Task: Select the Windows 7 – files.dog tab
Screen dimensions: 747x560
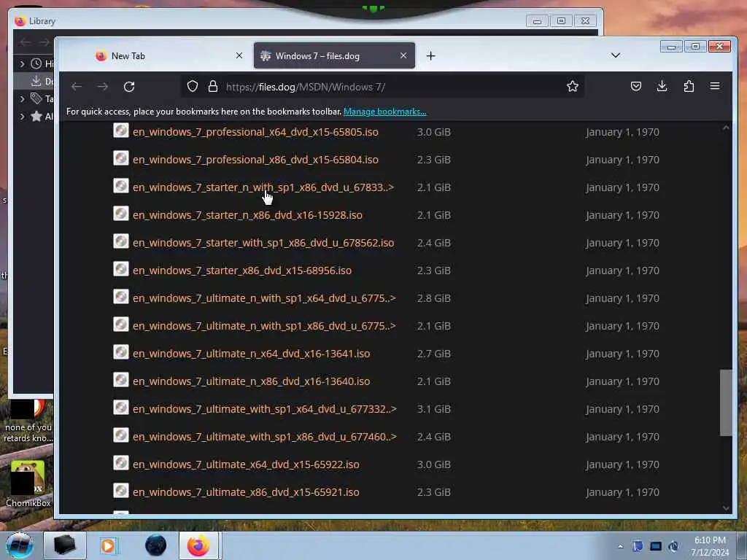Action: [x=334, y=55]
